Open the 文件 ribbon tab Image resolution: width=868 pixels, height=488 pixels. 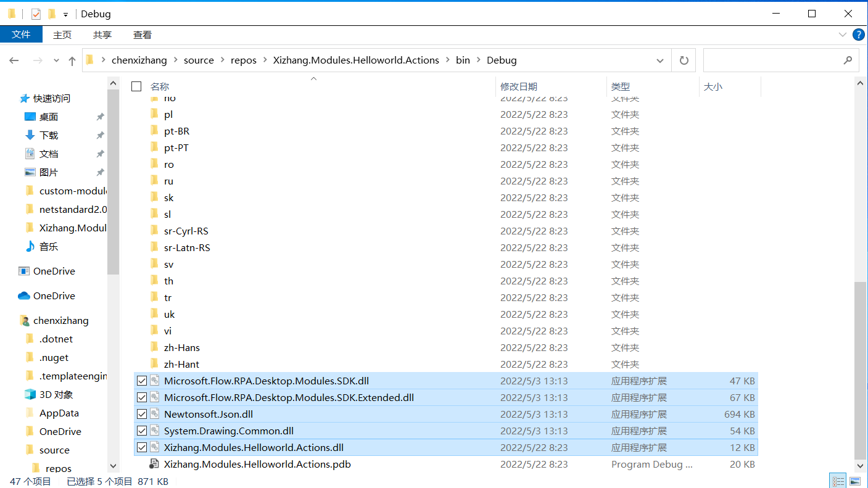[21, 35]
